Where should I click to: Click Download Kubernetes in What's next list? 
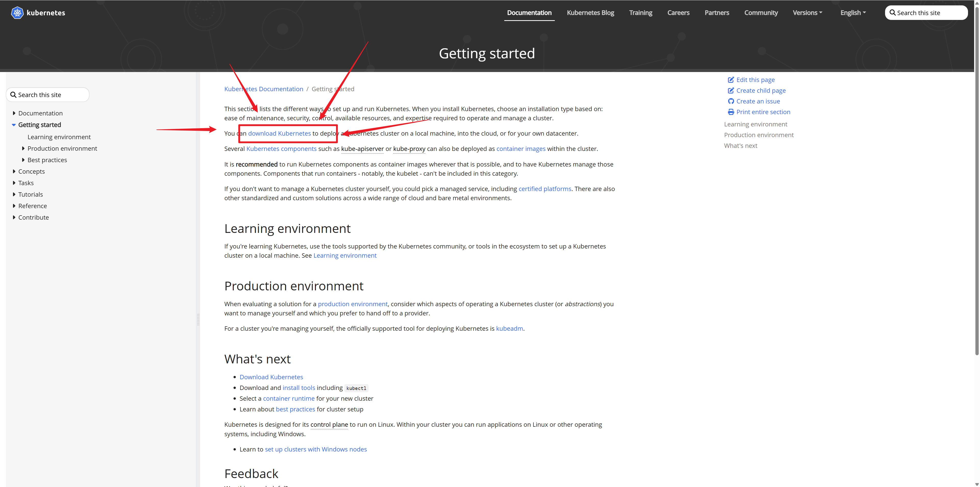tap(271, 377)
